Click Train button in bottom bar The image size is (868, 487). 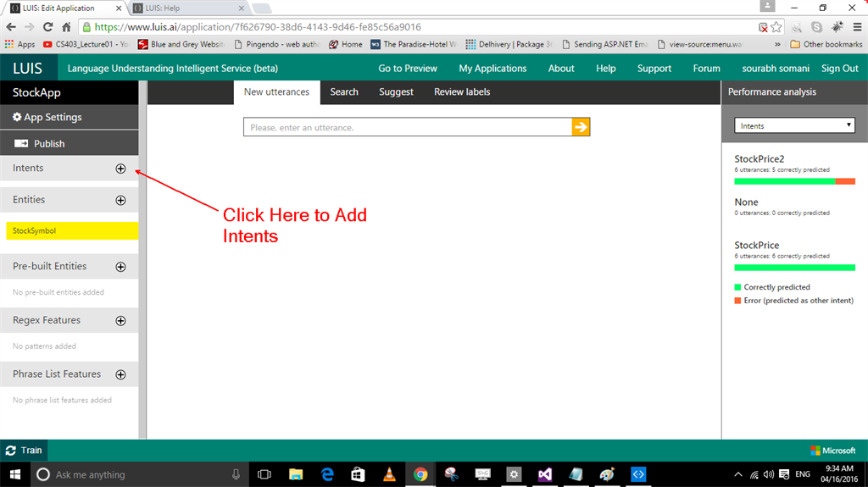click(x=24, y=451)
